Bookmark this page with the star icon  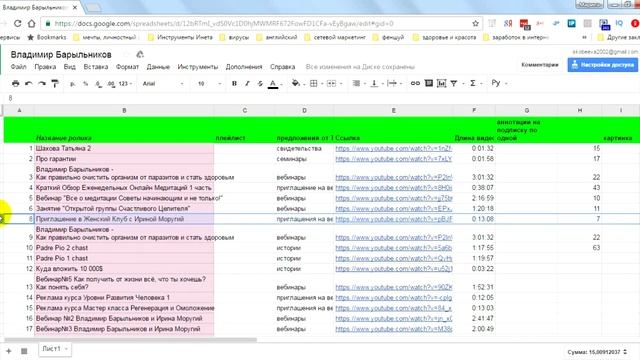pos(476,23)
